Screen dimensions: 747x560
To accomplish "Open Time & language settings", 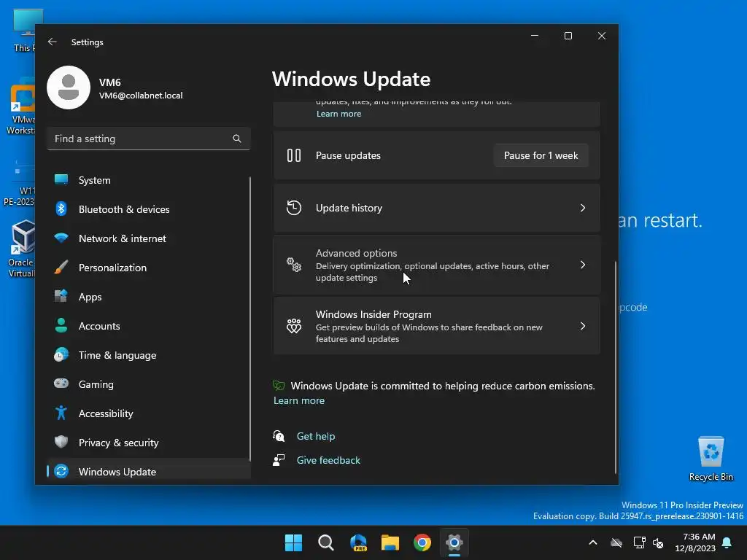I will 148,355.
